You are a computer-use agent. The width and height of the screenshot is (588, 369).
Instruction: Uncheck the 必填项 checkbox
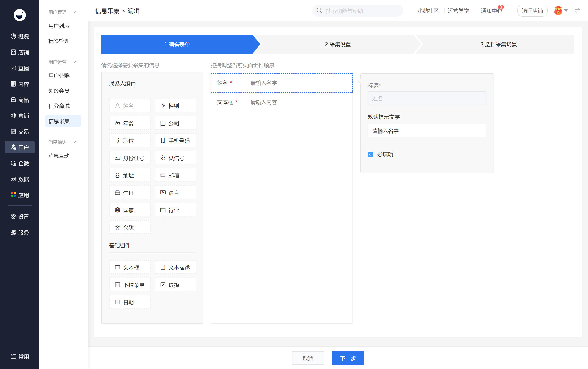[x=371, y=154]
